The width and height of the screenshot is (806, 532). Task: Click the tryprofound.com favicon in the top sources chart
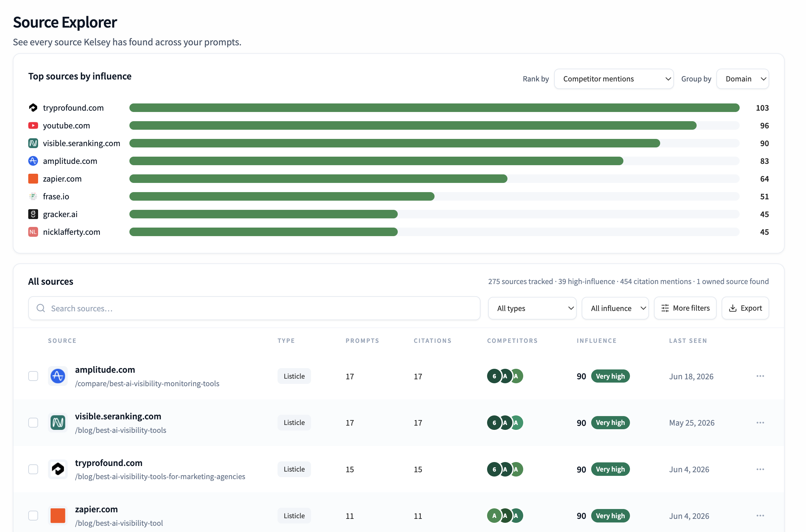pyautogui.click(x=33, y=108)
